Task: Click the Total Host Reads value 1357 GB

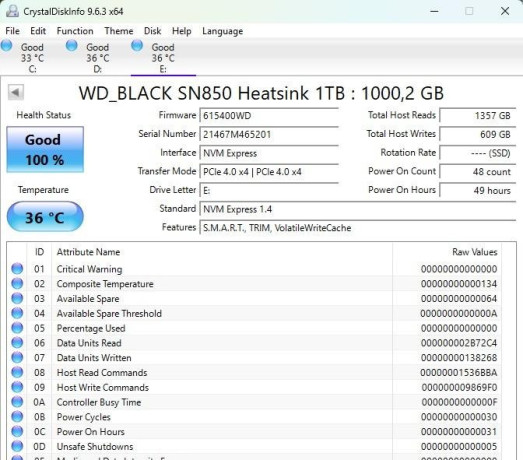Action: pos(478,116)
